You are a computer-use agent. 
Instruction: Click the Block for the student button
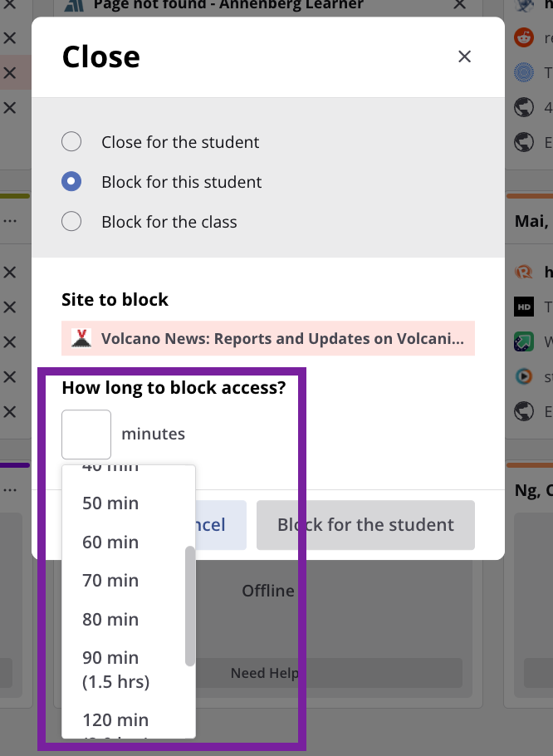pyautogui.click(x=365, y=525)
